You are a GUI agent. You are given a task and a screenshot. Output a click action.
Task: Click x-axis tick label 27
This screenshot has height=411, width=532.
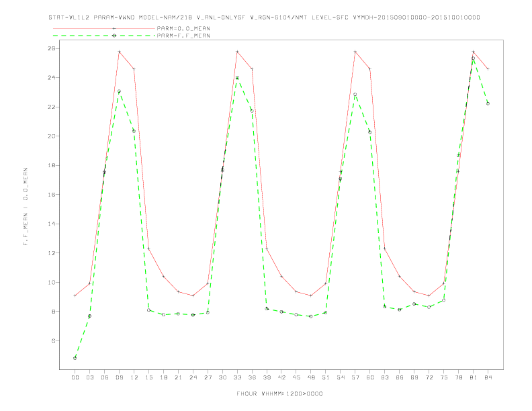click(208, 377)
